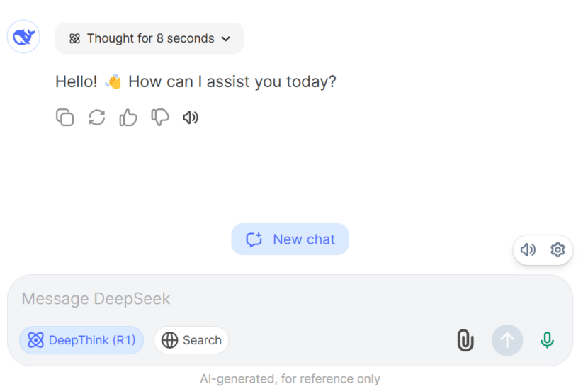Read the response aloud with speaker icon
Image resolution: width=588 pixels, height=389 pixels.
(191, 118)
